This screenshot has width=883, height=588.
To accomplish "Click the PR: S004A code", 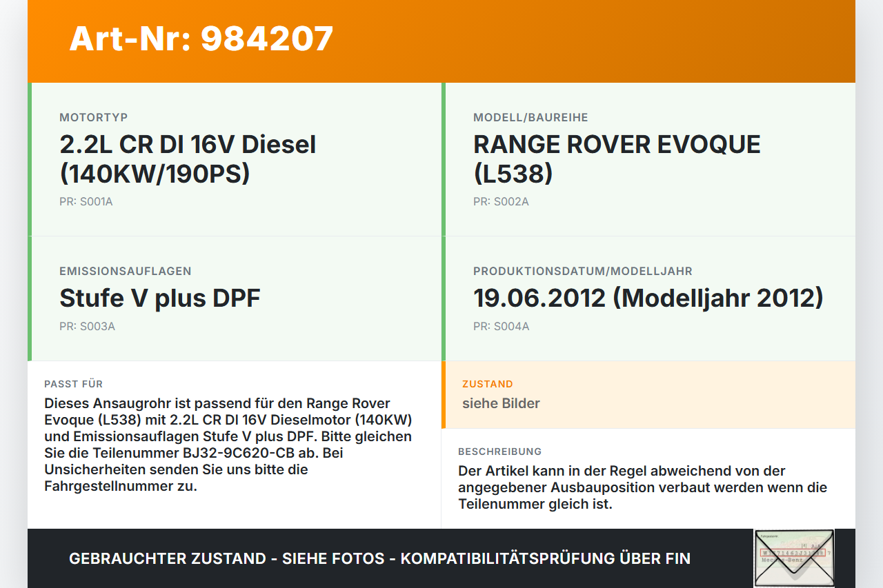I will pos(501,327).
